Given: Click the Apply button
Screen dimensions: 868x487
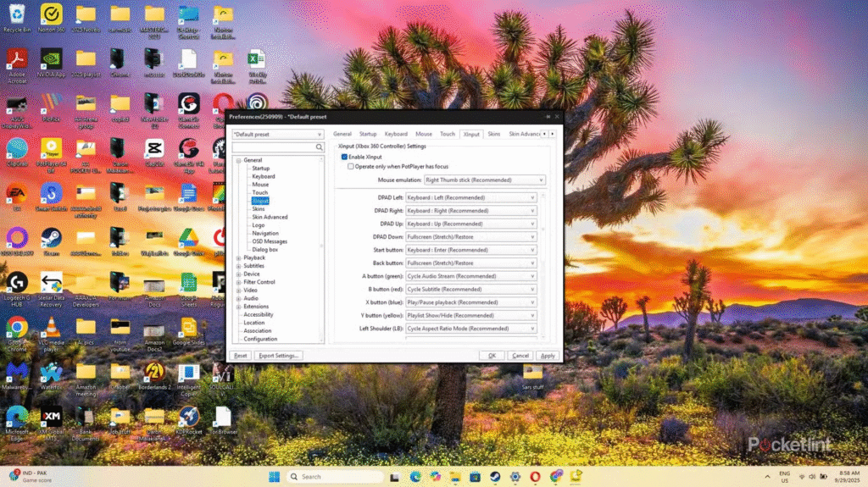Looking at the screenshot, I should click(548, 356).
